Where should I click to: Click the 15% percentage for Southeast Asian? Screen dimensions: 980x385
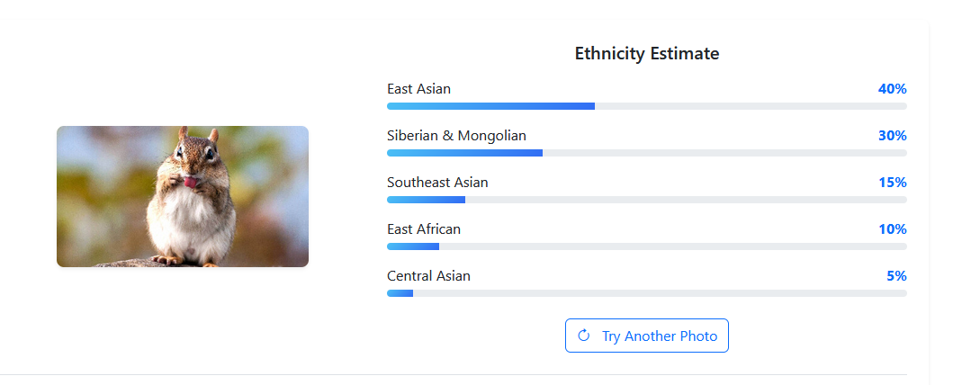[x=892, y=183]
